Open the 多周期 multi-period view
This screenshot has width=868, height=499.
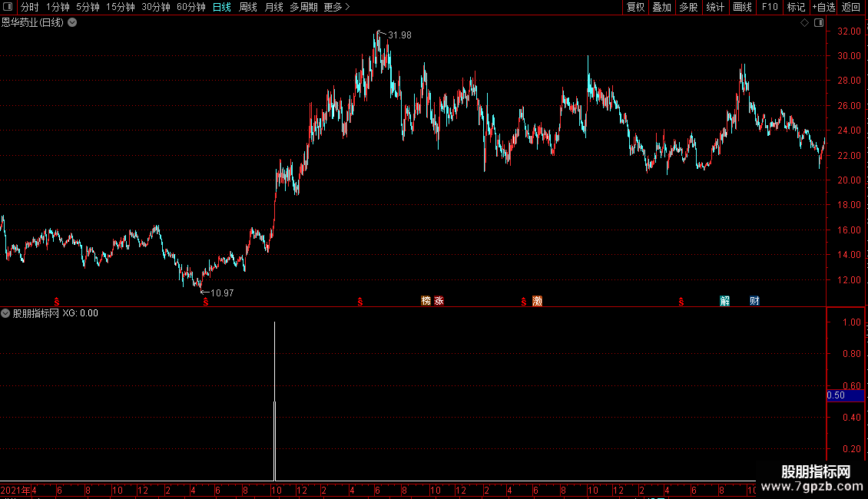point(303,7)
